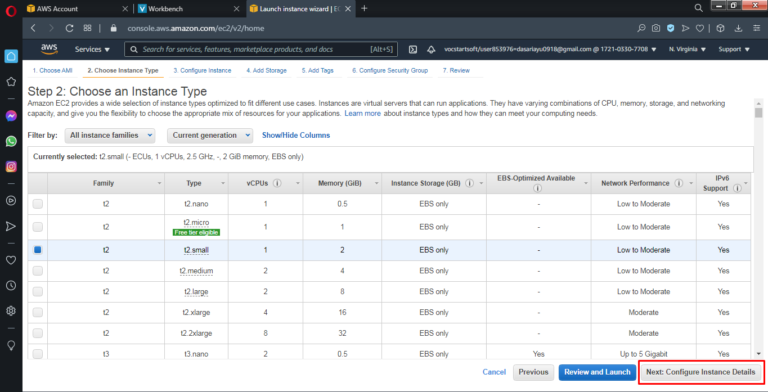Click Previous button

point(533,372)
